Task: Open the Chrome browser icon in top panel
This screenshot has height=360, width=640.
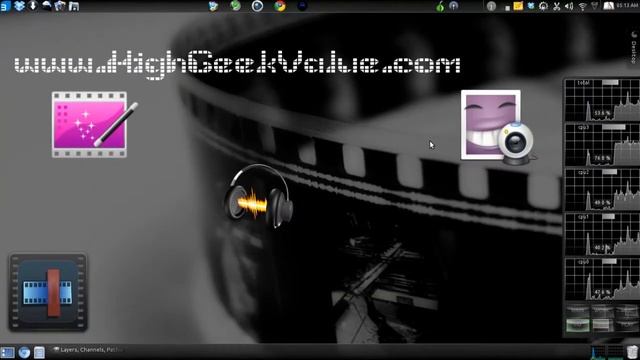Action: (280, 6)
